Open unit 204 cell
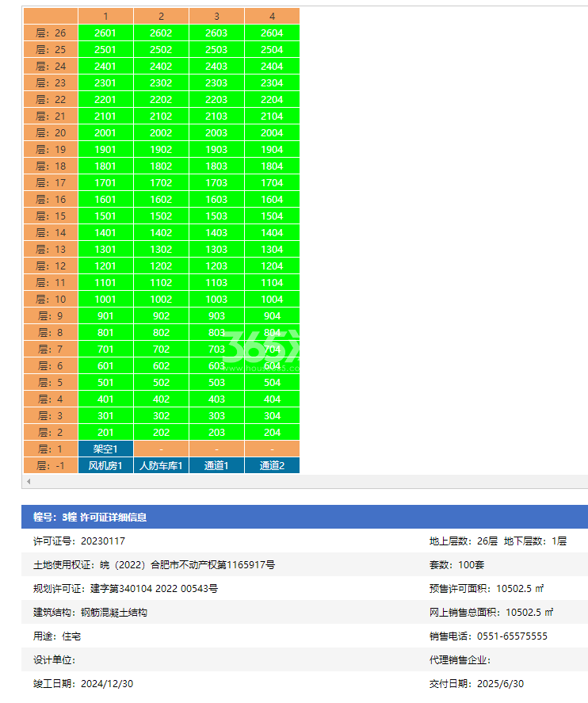588x703 pixels. pos(272,432)
